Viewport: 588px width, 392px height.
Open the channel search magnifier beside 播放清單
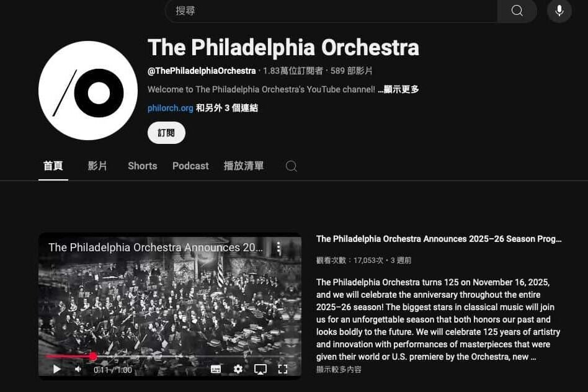coord(291,166)
